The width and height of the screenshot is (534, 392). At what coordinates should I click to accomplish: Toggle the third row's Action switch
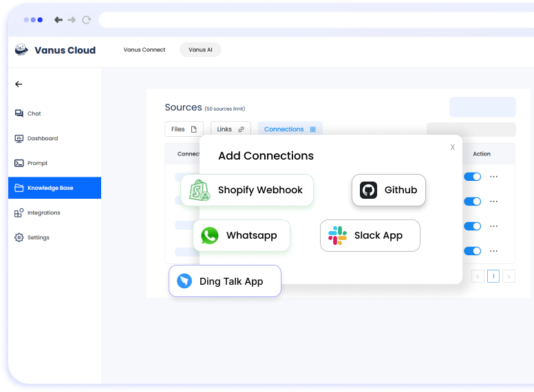[472, 226]
